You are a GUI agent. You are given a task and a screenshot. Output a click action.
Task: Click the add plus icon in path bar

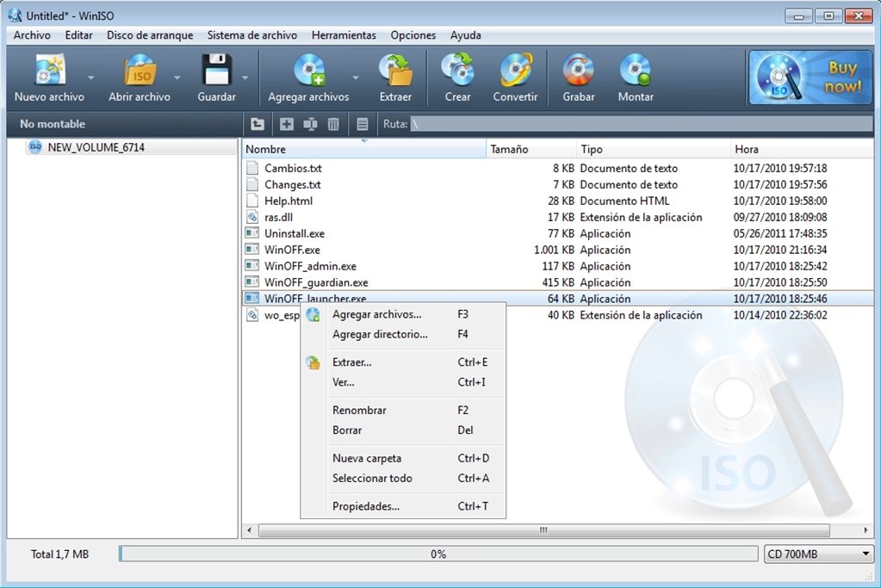(287, 124)
